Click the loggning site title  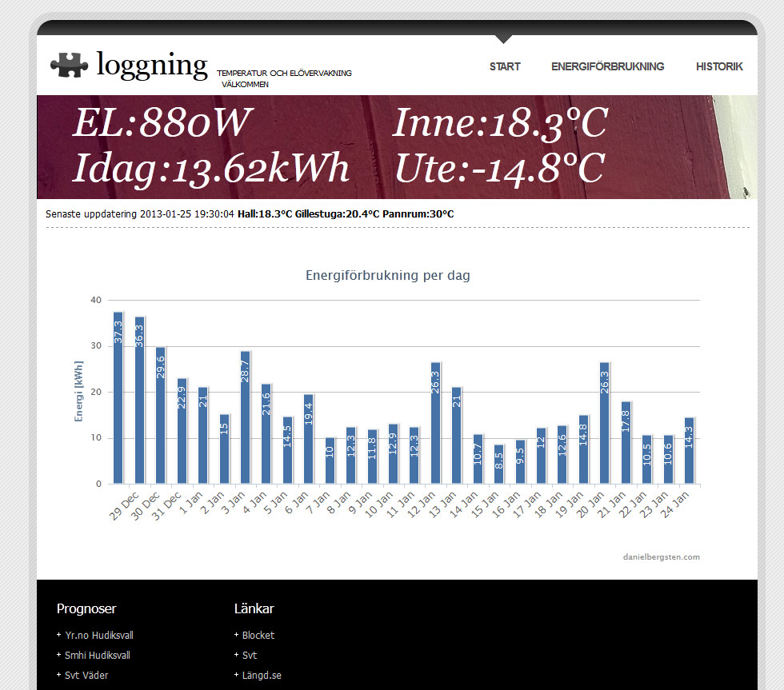pyautogui.click(x=151, y=65)
